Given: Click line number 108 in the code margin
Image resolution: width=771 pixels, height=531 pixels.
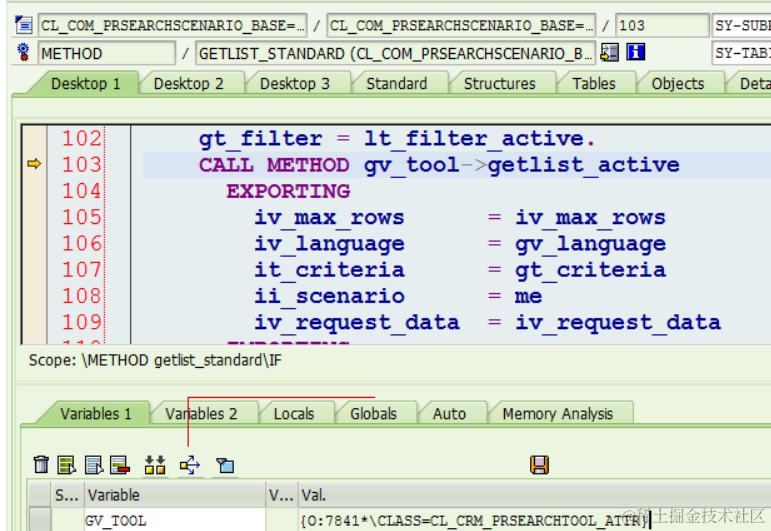Looking at the screenshot, I should [82, 295].
